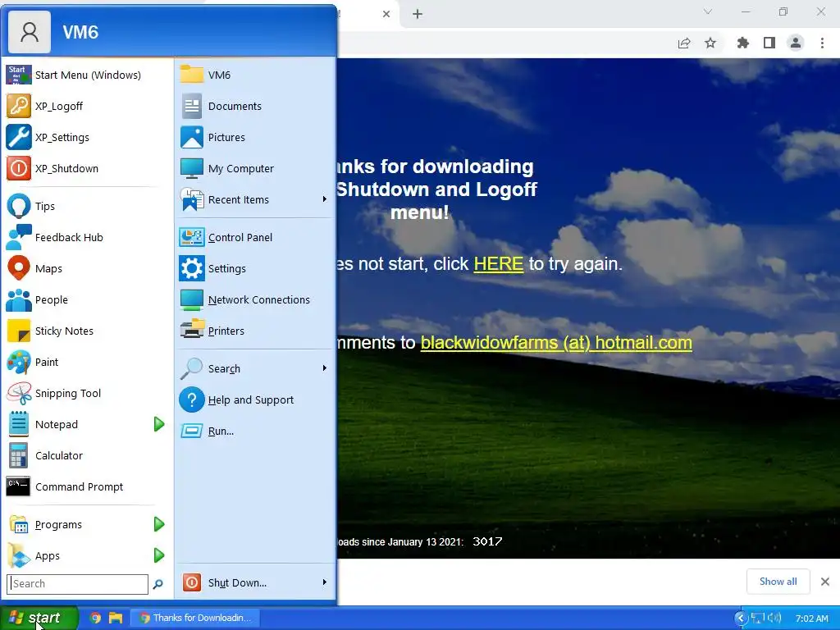Screen dimensions: 840x630
Task: Open My Computer
Action: [256, 168]
